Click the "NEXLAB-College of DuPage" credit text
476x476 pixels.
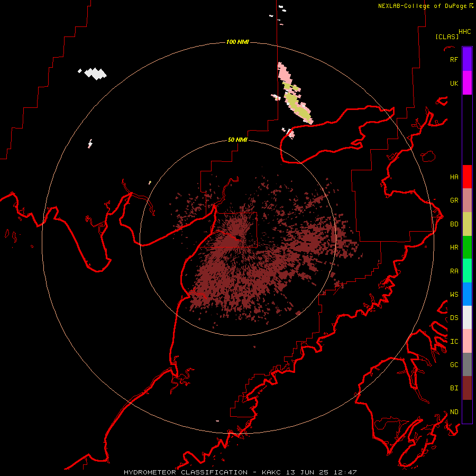pyautogui.click(x=422, y=6)
